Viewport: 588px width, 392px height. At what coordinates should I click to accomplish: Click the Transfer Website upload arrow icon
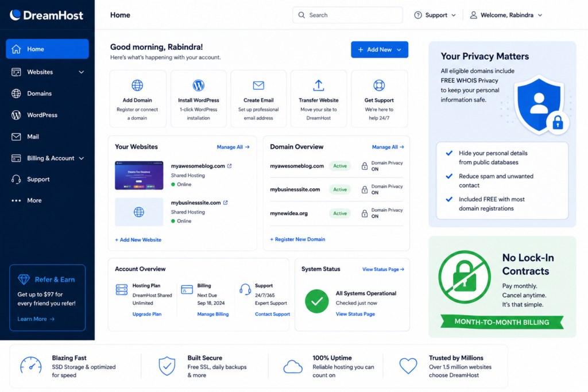pos(318,86)
